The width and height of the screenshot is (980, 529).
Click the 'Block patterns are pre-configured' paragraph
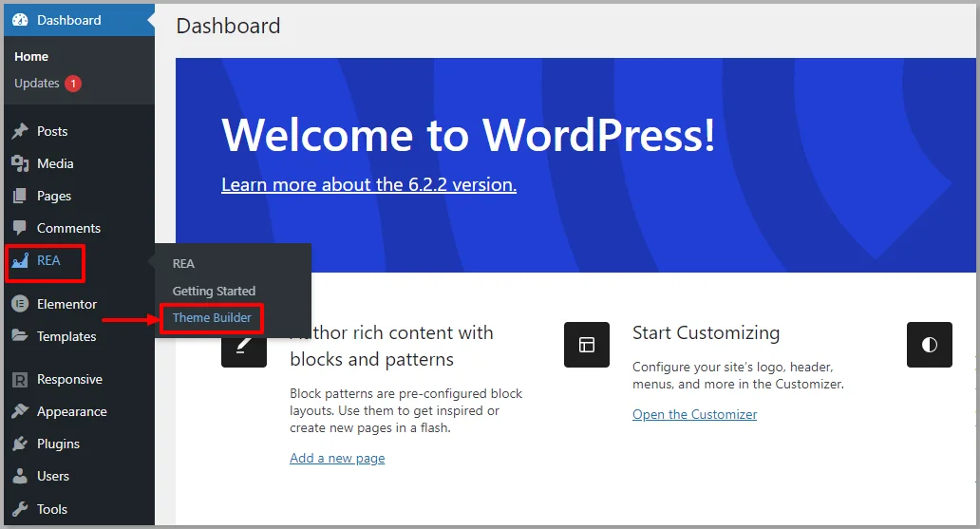pyautogui.click(x=406, y=411)
